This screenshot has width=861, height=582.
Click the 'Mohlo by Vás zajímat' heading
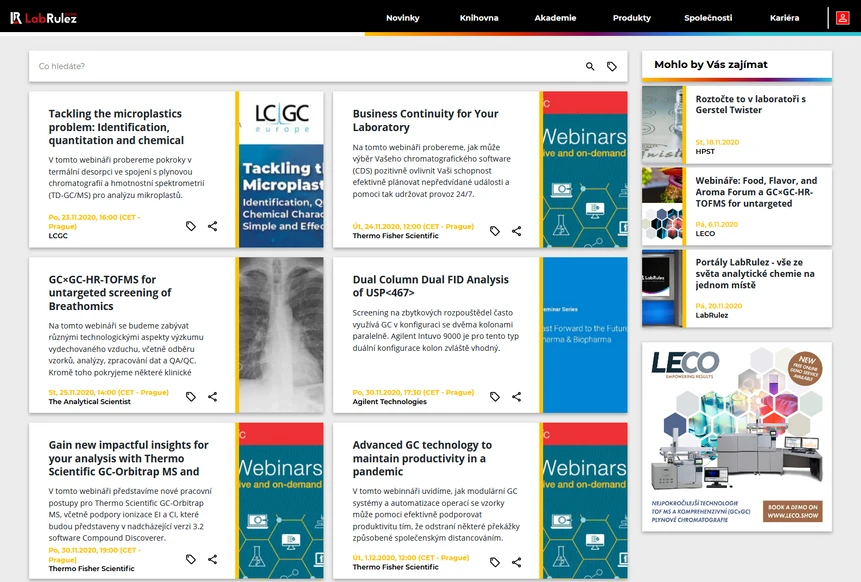pyautogui.click(x=711, y=64)
